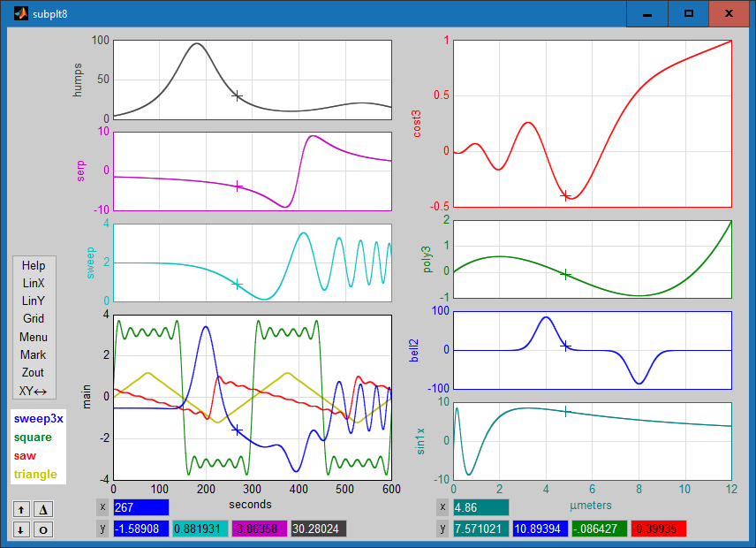Toggle the square trace in legend

(x=33, y=438)
